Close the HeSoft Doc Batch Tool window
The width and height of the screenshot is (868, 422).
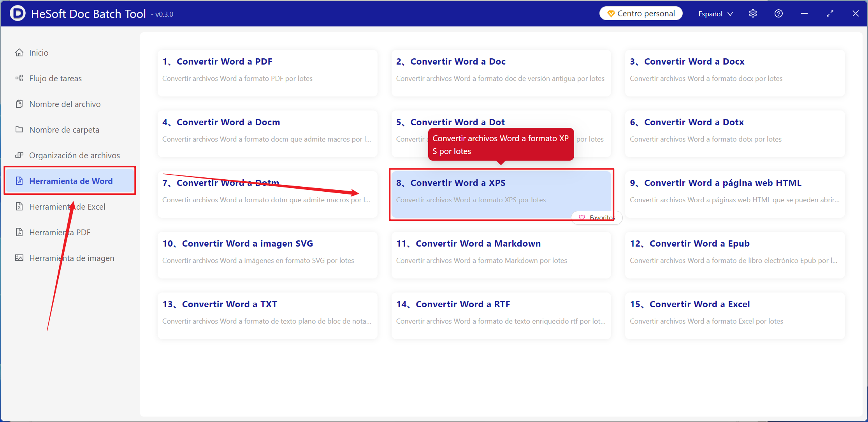coord(856,14)
